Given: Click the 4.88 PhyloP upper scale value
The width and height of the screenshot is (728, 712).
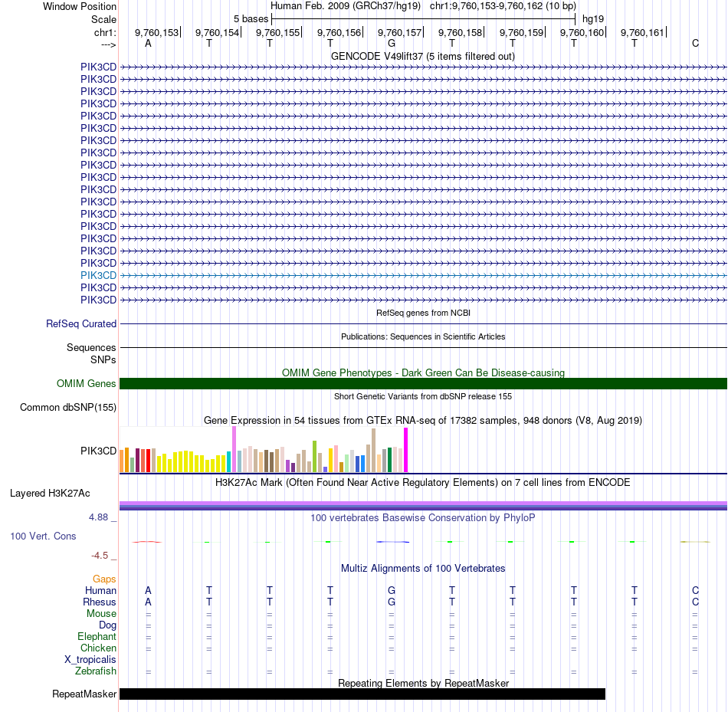Looking at the screenshot, I should point(98,517).
